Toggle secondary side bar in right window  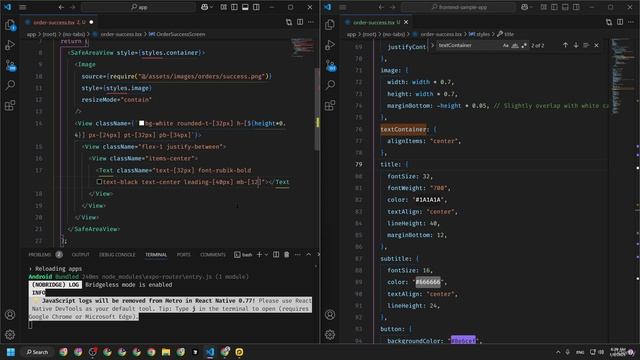[x=576, y=7]
